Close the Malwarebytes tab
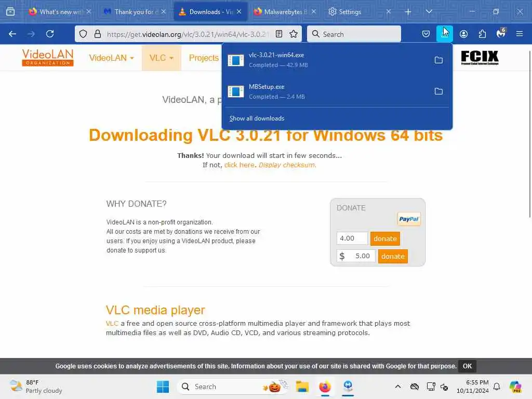 tap(314, 11)
